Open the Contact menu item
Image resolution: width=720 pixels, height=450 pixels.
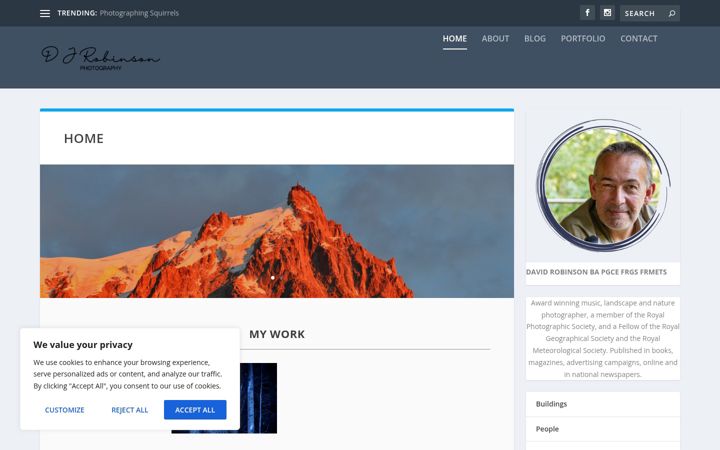pos(639,39)
